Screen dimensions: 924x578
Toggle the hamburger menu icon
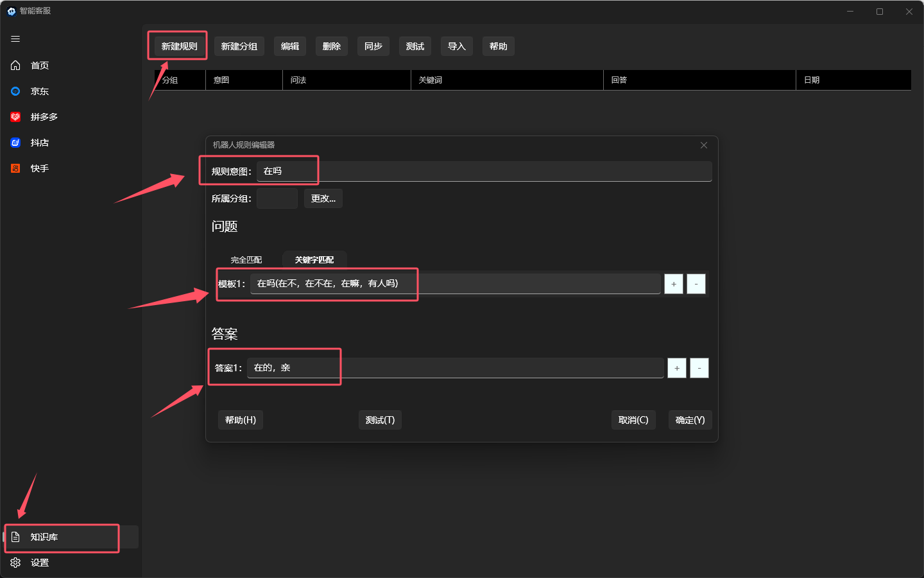(x=15, y=39)
